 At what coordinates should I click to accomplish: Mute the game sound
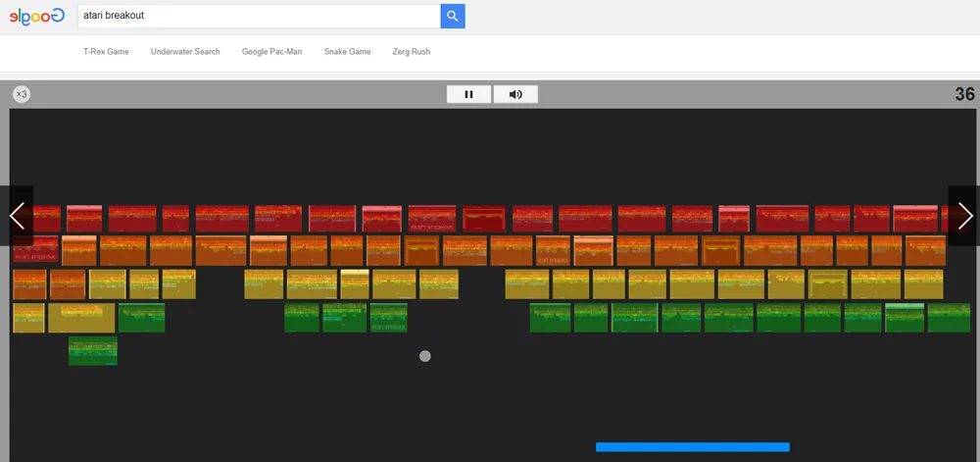[x=515, y=94]
